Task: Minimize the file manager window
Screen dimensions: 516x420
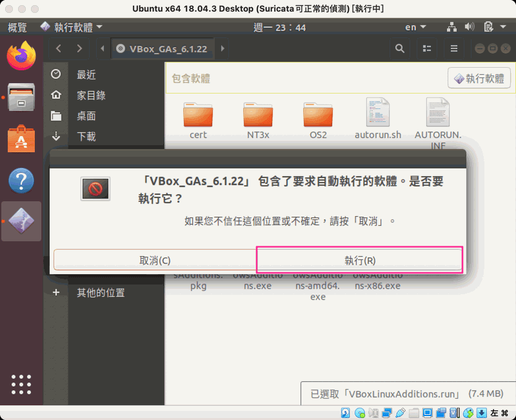Action: point(480,49)
